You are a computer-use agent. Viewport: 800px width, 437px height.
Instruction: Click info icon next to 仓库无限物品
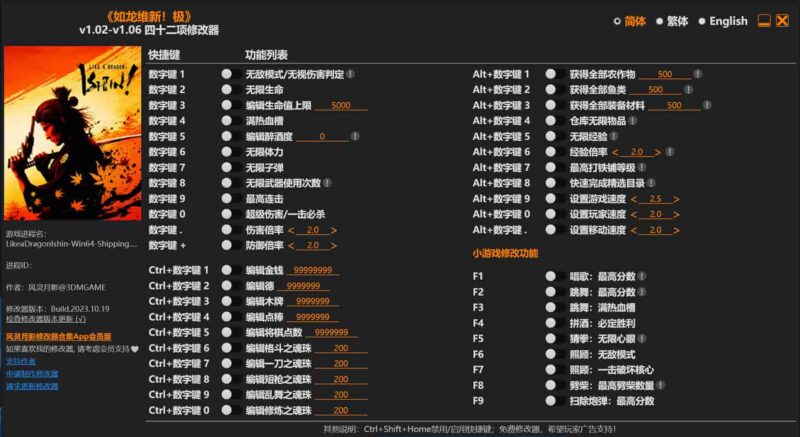point(633,121)
